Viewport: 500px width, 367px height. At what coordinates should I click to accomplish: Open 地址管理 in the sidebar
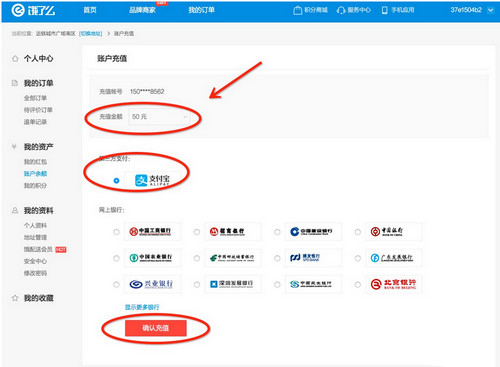[35, 237]
